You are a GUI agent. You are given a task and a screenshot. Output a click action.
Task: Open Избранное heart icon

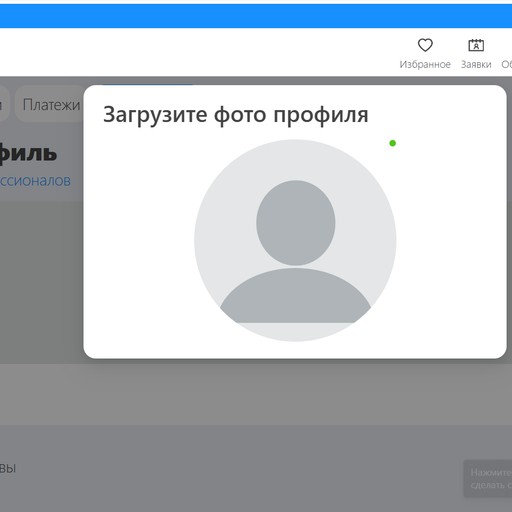pos(425,45)
